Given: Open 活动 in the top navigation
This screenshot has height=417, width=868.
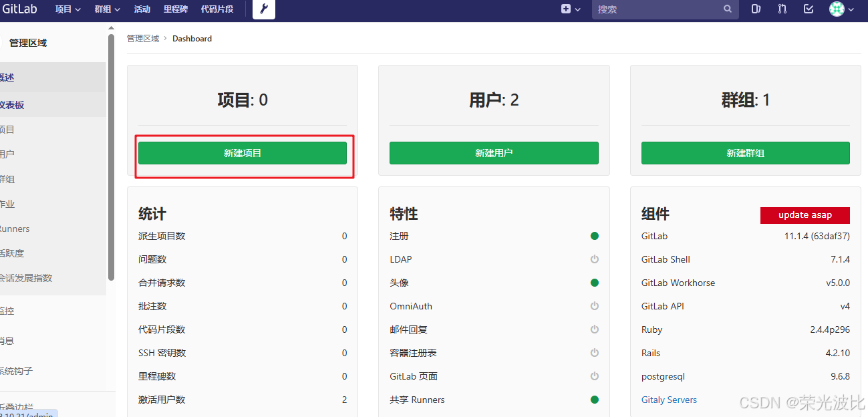Looking at the screenshot, I should 142,9.
